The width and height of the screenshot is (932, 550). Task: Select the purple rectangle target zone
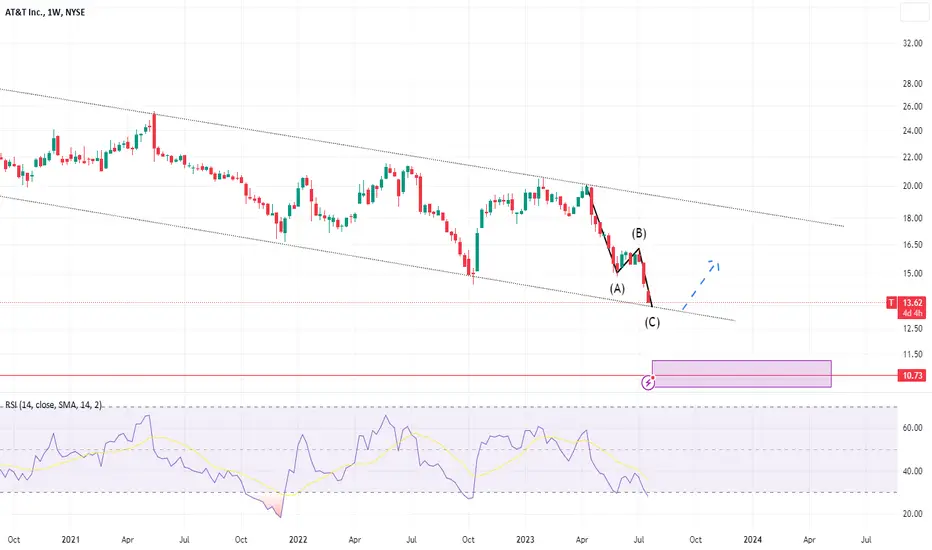click(x=742, y=373)
